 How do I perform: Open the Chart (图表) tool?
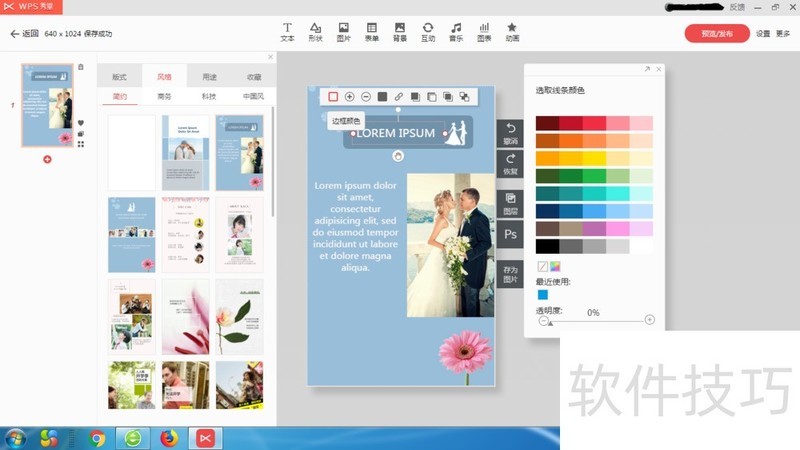[484, 32]
